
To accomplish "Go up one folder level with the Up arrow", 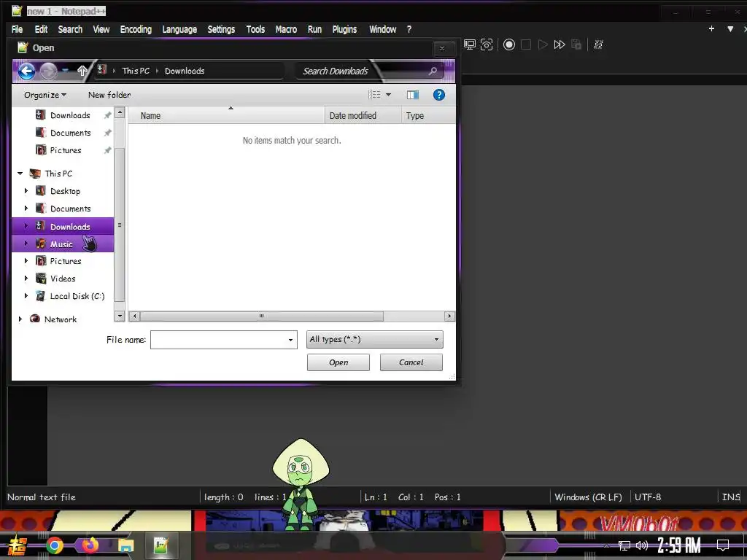I will coord(82,71).
